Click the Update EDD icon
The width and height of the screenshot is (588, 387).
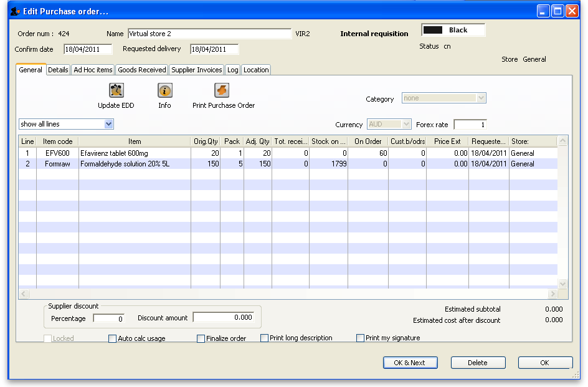116,91
